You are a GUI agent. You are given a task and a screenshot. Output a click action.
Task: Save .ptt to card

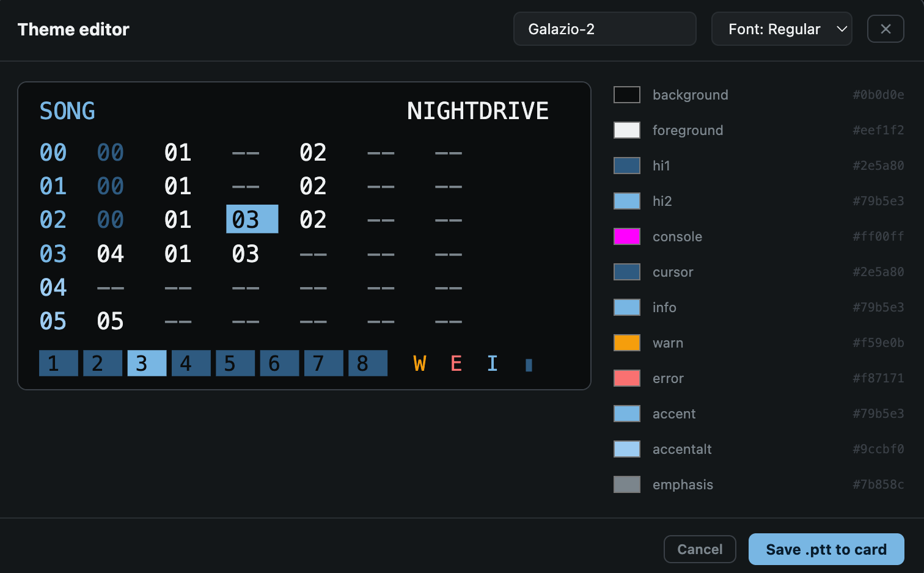(826, 549)
